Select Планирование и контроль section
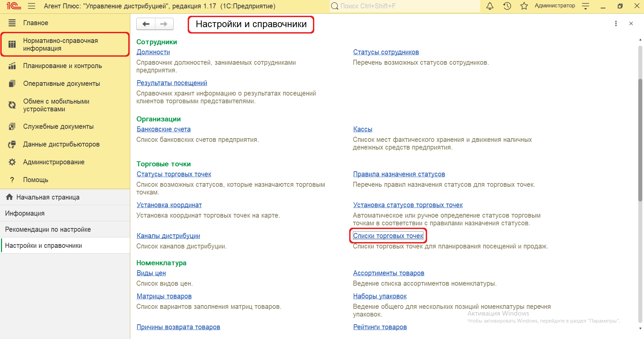This screenshot has height=339, width=644. (62, 66)
